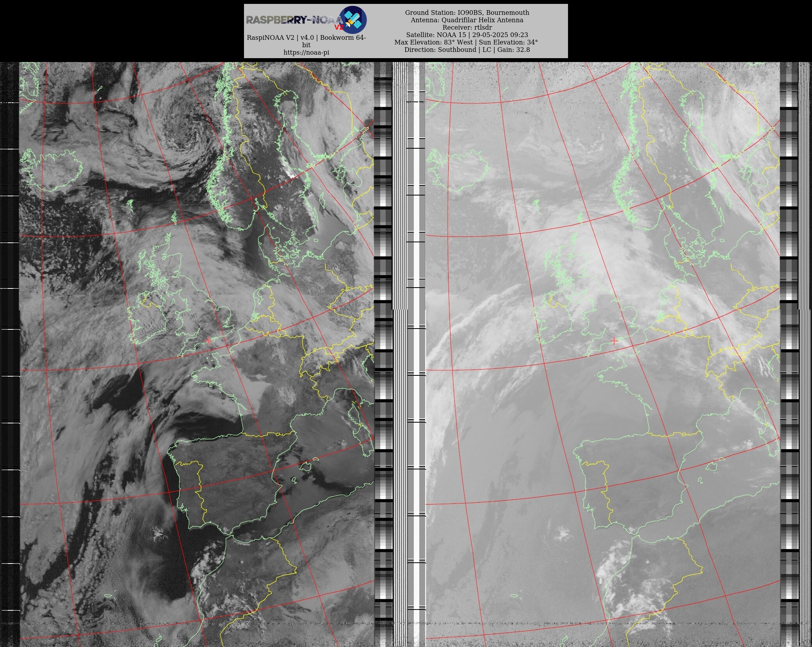Click the Raspberry-NOAA V2 satellite logo

point(353,20)
